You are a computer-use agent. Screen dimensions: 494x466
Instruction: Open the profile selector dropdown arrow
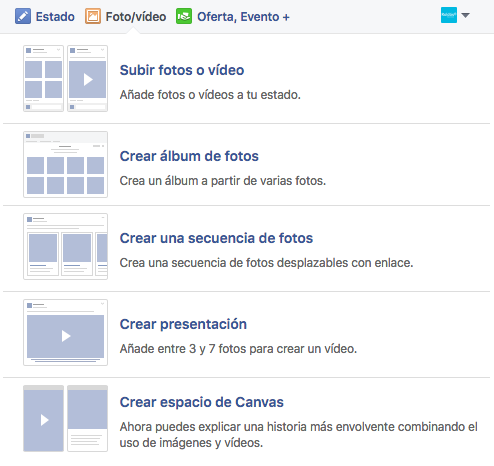tap(465, 15)
